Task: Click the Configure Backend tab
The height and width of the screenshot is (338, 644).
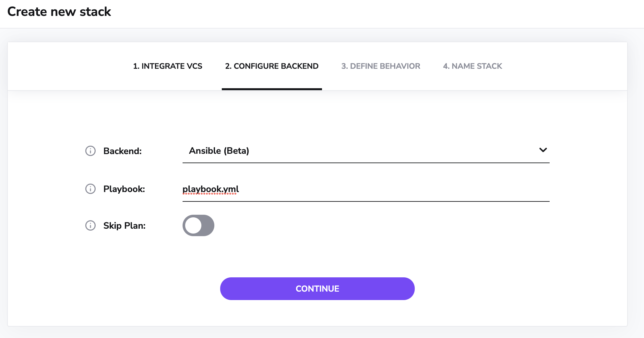Action: pyautogui.click(x=271, y=66)
